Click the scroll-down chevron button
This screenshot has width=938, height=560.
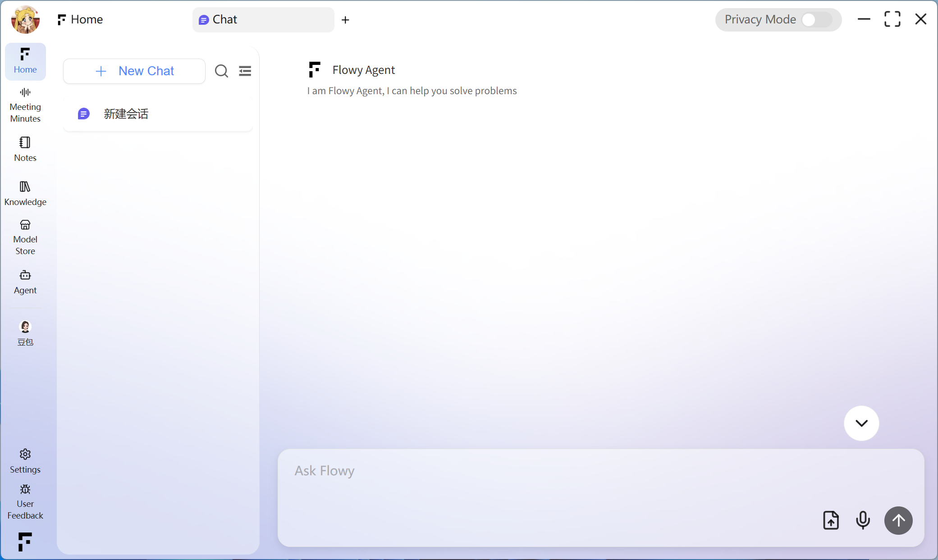(x=861, y=423)
